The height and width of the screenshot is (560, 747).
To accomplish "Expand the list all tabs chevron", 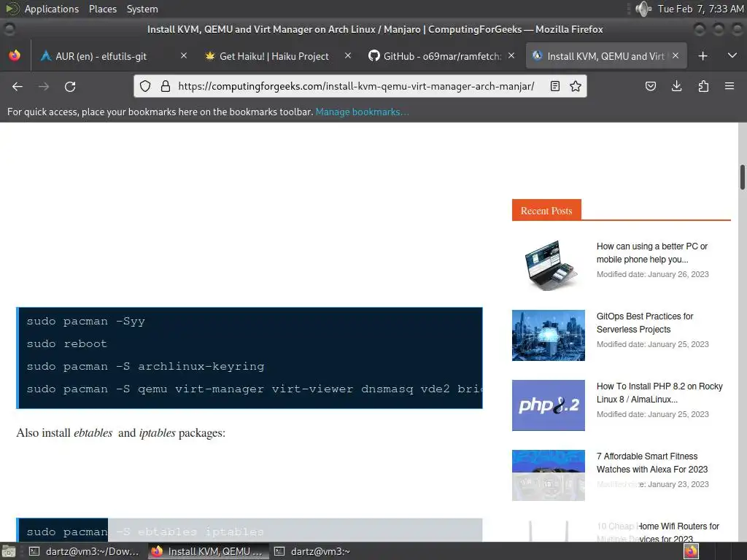I will coord(732,55).
